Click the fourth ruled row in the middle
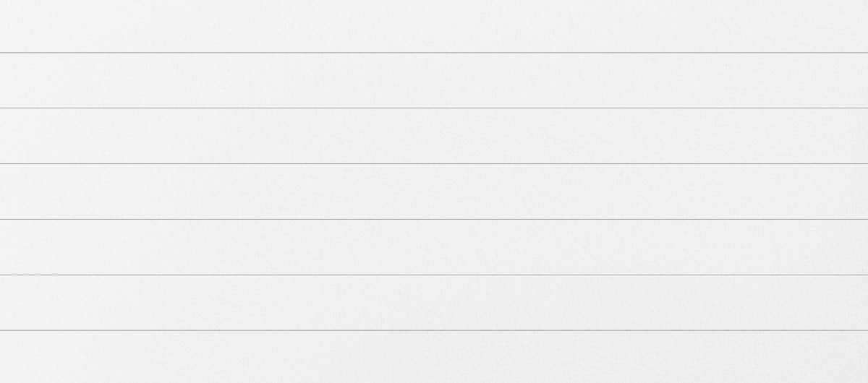This screenshot has width=868, height=383. point(434,191)
